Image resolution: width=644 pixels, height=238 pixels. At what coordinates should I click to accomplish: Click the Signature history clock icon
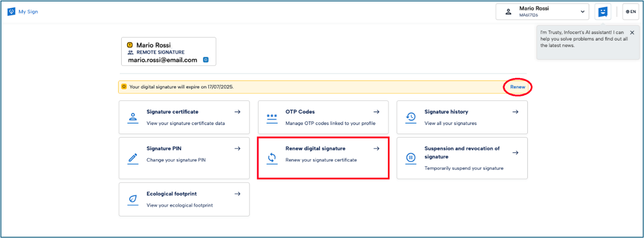pos(411,117)
